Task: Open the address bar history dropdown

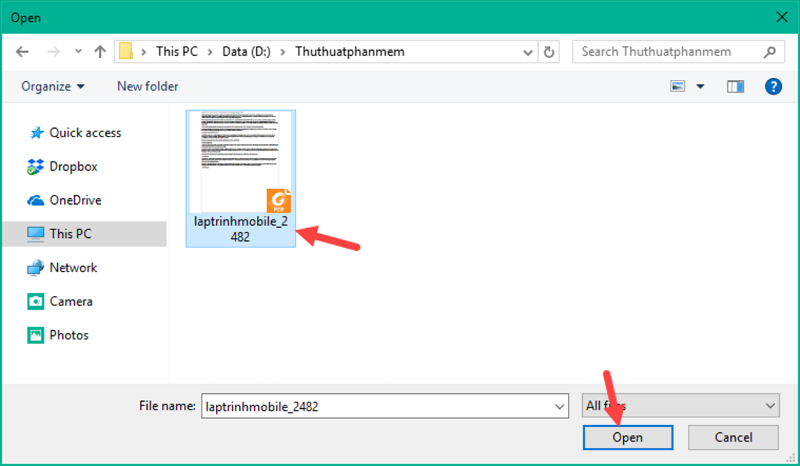Action: pos(529,51)
